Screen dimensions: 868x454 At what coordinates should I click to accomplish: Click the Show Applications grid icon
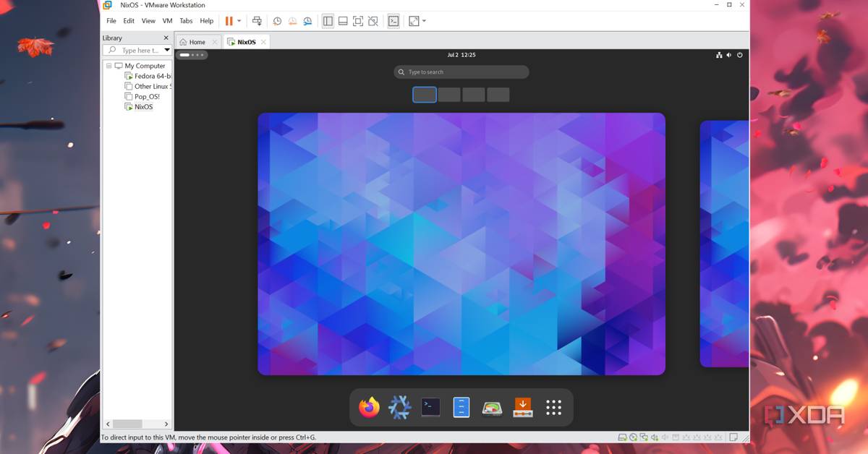[553, 408]
